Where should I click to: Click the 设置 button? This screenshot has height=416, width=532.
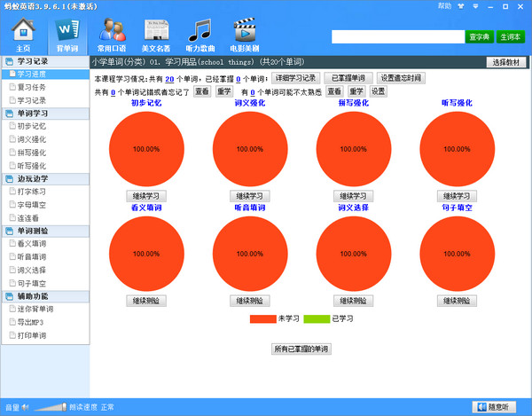(379, 91)
